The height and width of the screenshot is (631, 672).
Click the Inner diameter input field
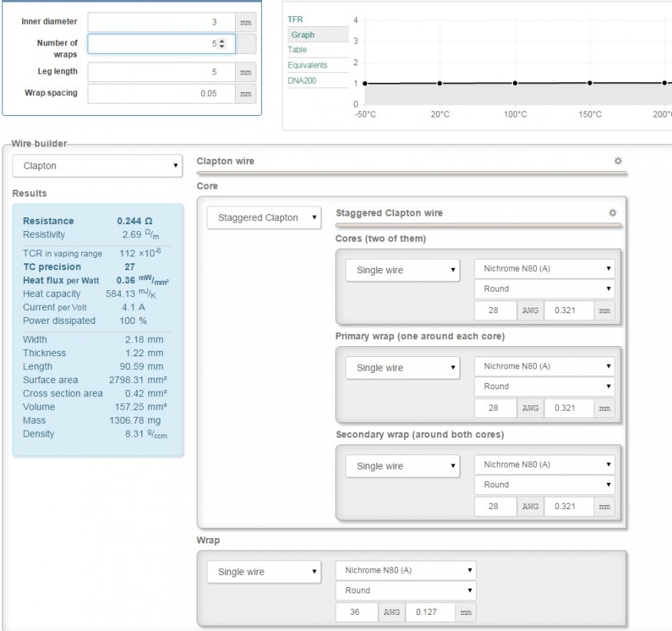coord(161,22)
